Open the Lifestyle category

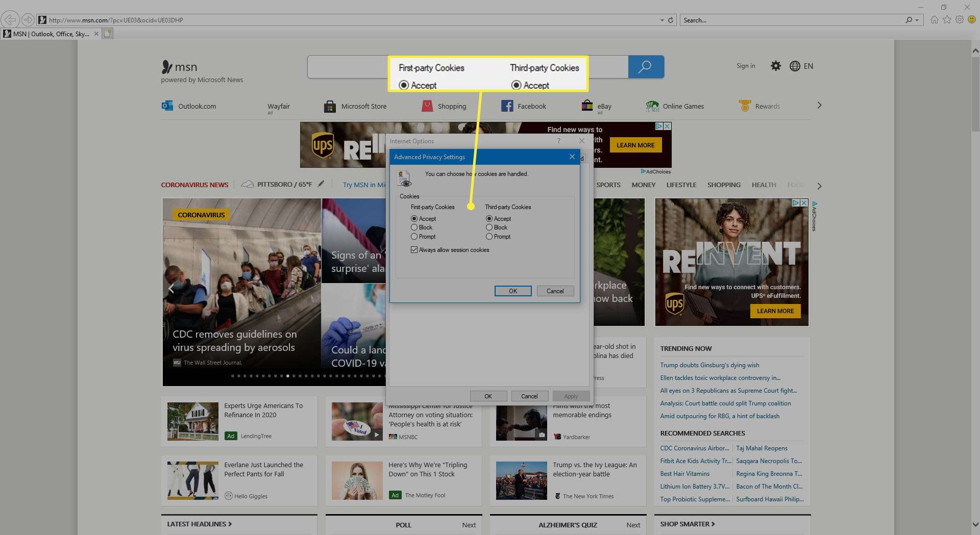click(681, 185)
